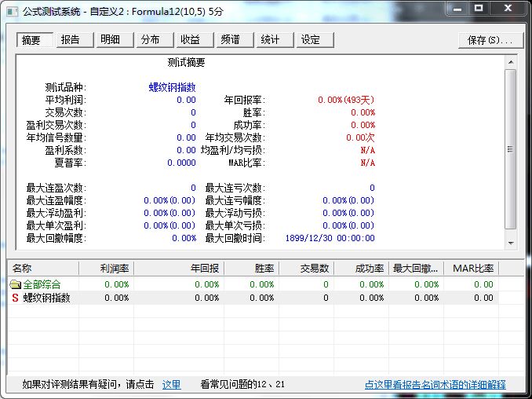Click the red S icon for 螺纹钢指数

(x=15, y=298)
